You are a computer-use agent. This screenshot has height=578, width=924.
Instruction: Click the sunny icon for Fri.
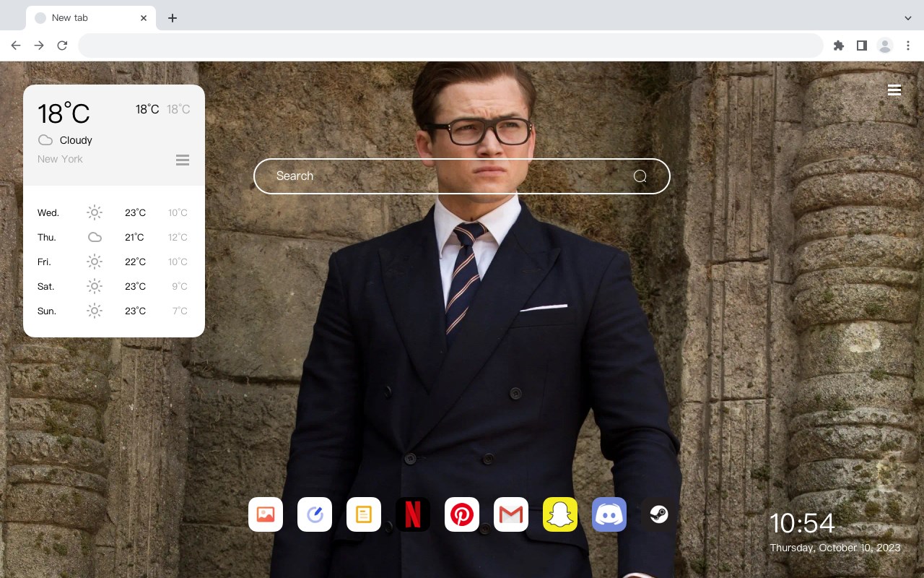click(95, 262)
